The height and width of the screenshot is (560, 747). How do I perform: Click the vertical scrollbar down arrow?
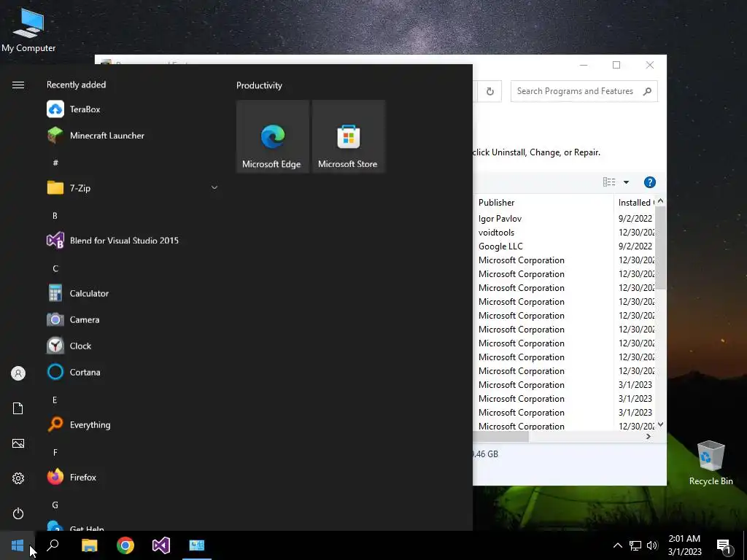(661, 424)
